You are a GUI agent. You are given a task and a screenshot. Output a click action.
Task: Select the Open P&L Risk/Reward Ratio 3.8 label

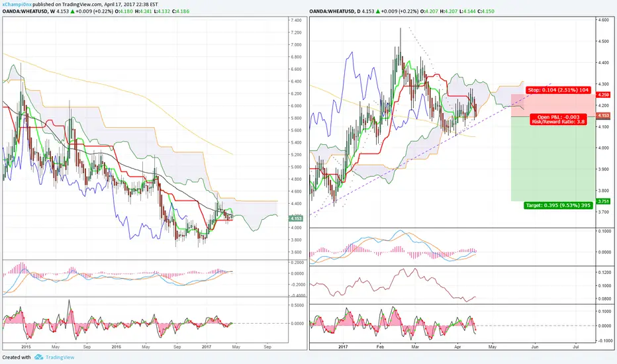pos(558,120)
